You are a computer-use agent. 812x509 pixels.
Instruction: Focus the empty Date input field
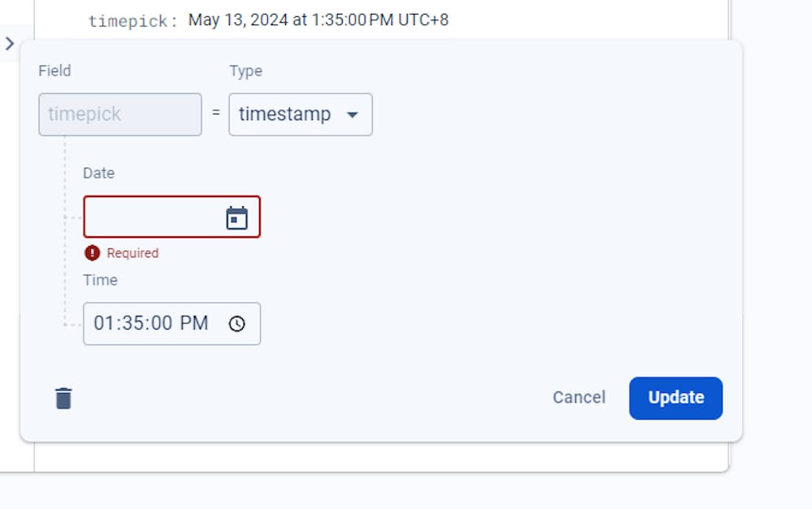pyautogui.click(x=152, y=218)
